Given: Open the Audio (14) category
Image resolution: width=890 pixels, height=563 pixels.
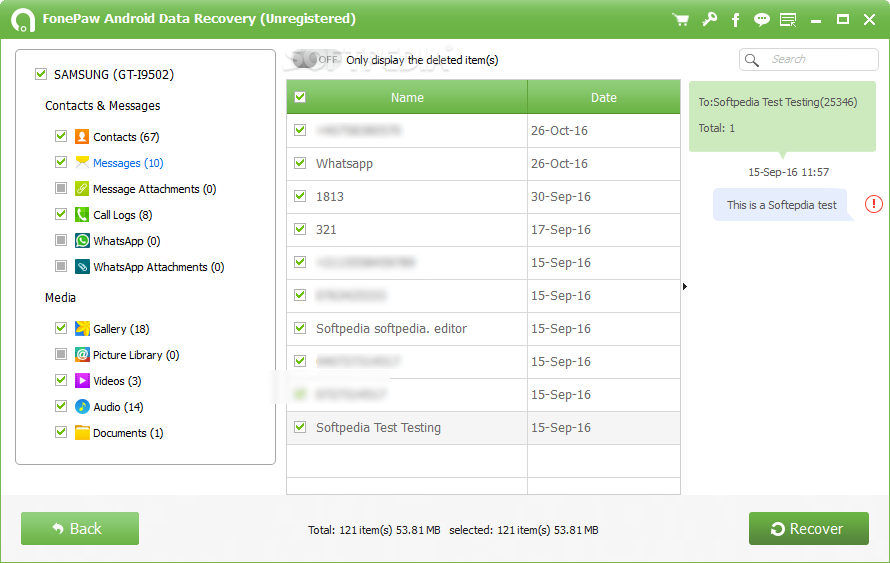Looking at the screenshot, I should pyautogui.click(x=118, y=407).
